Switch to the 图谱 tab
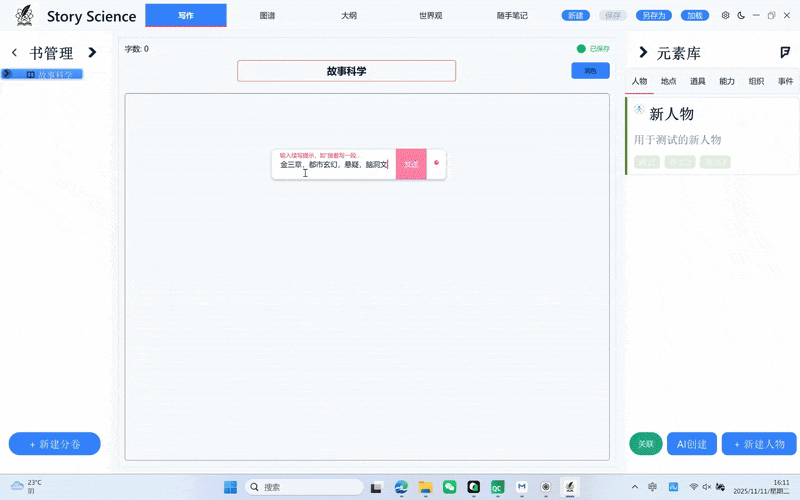This screenshot has height=500, width=800. click(x=267, y=16)
